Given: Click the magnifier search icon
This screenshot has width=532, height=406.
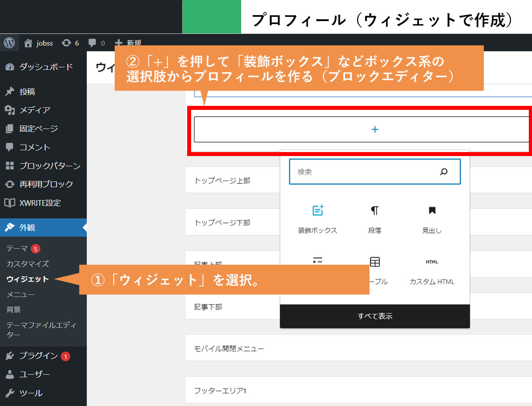Looking at the screenshot, I should click(444, 172).
